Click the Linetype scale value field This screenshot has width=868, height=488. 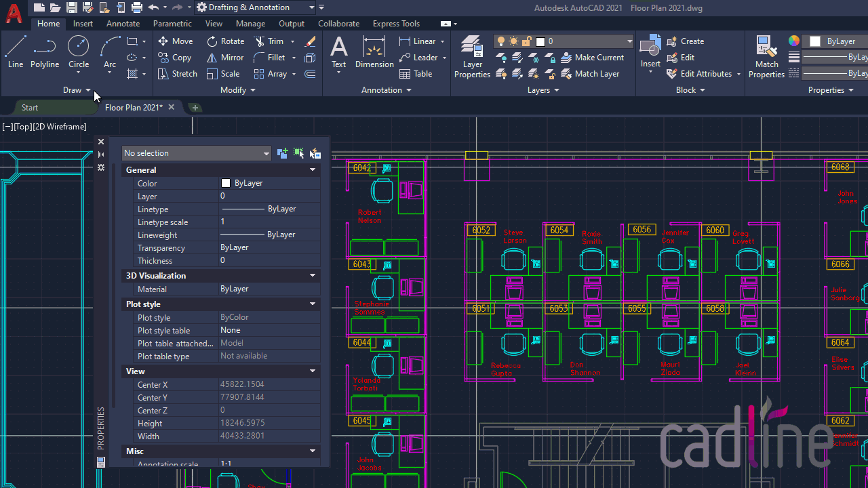coord(270,222)
